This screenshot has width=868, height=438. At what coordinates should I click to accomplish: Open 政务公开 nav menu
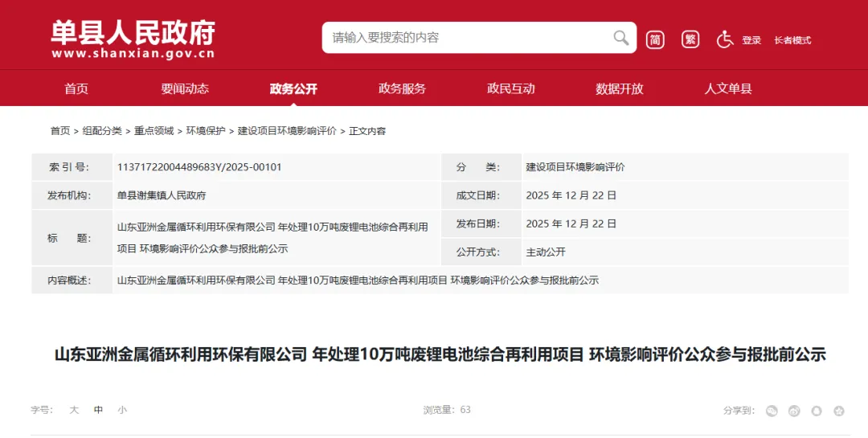tap(293, 88)
